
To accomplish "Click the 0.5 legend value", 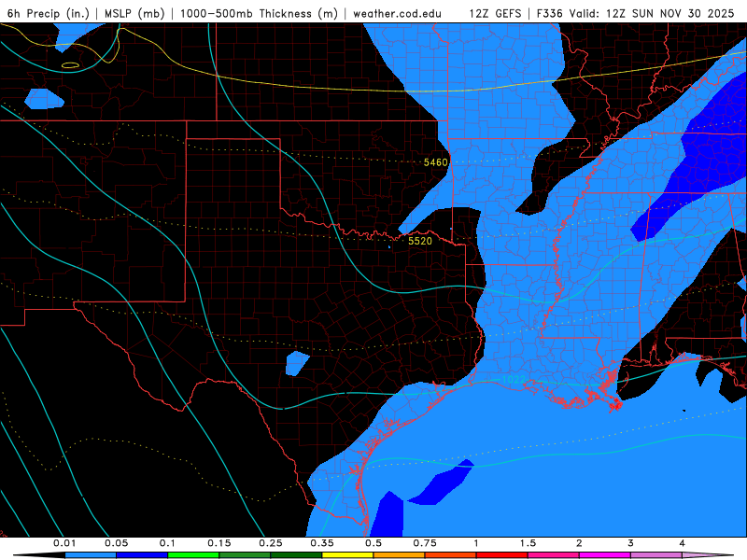I will coord(373,543).
